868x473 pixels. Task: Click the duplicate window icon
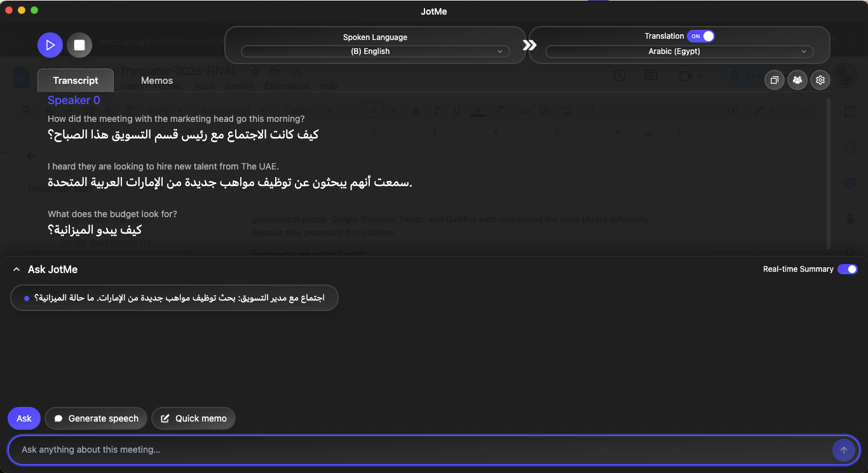click(x=774, y=80)
